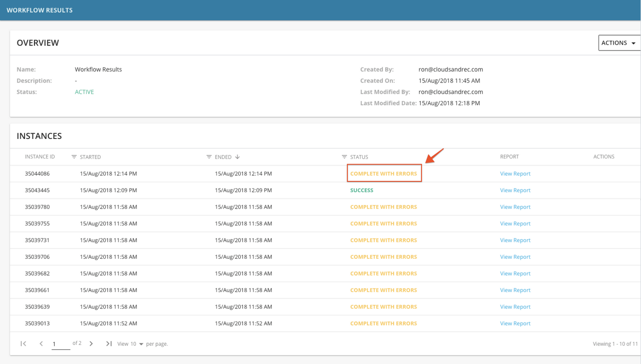
Task: View Report for instance 35039780
Action: [x=515, y=207]
